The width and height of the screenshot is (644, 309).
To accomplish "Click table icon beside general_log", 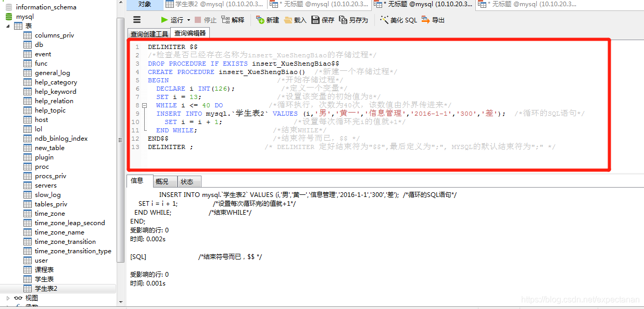I will pyautogui.click(x=28, y=73).
